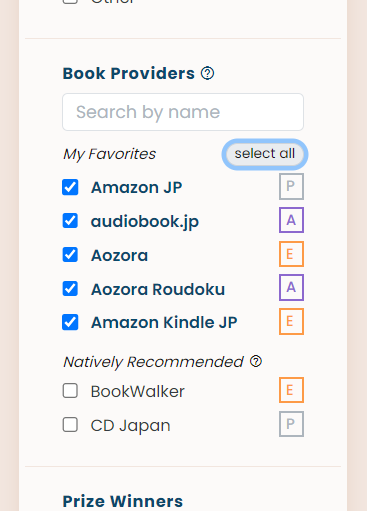Click the select all button
The image size is (367, 511).
(x=265, y=154)
